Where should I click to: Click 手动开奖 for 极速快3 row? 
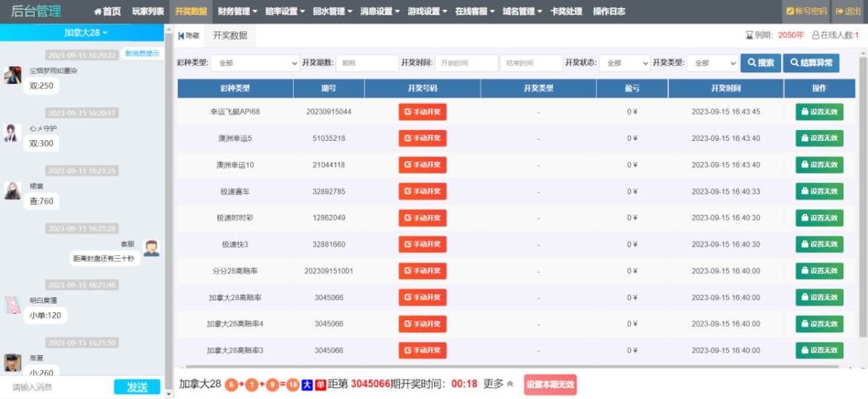pyautogui.click(x=422, y=244)
